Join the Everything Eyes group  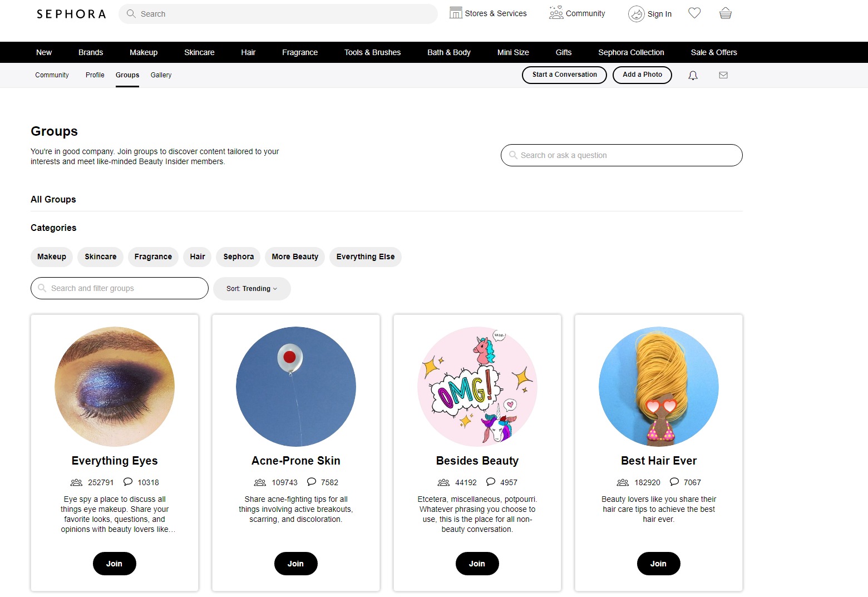point(114,564)
